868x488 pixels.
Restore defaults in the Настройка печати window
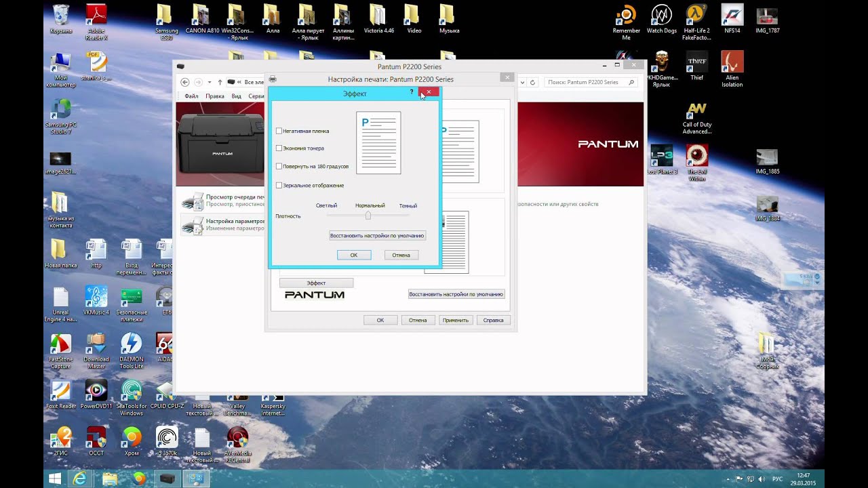pyautogui.click(x=456, y=294)
